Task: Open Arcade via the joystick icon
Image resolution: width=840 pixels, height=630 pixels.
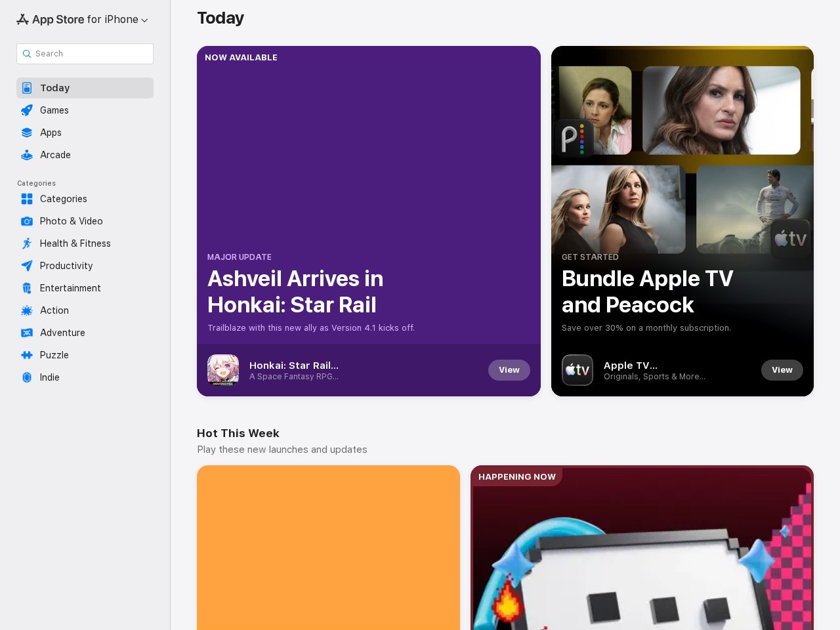Action: (x=27, y=155)
